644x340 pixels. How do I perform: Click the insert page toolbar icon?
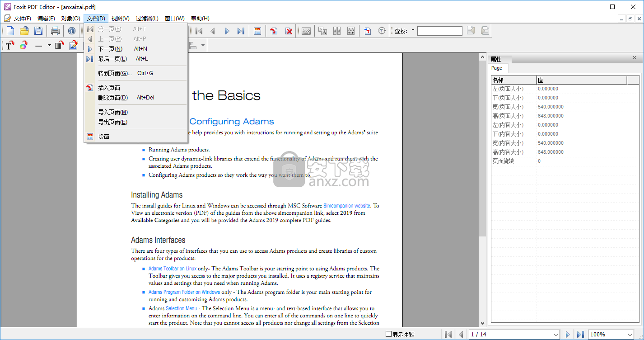pyautogui.click(x=274, y=31)
